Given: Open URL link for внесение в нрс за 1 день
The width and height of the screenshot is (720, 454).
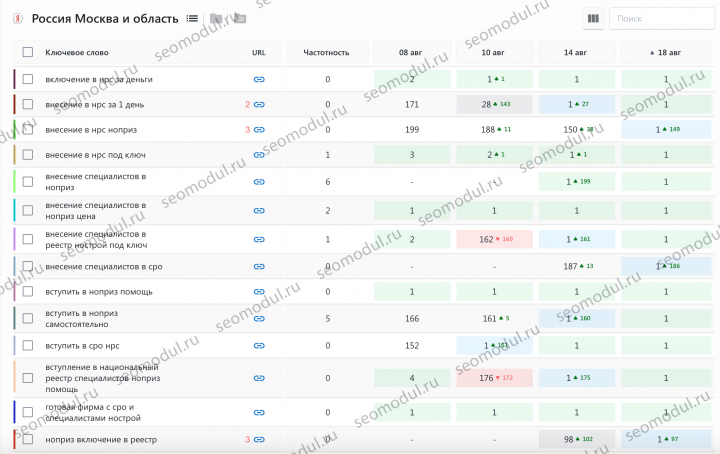Looking at the screenshot, I should [x=259, y=105].
